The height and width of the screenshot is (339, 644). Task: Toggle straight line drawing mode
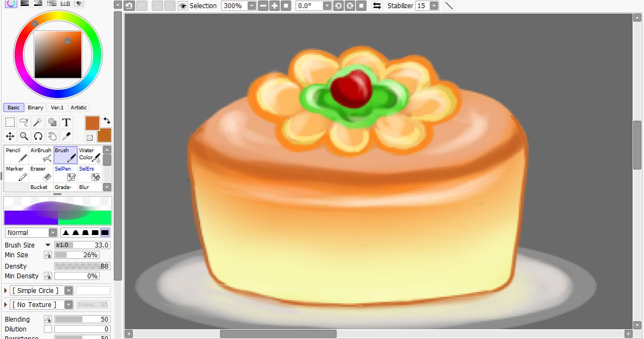point(449,6)
